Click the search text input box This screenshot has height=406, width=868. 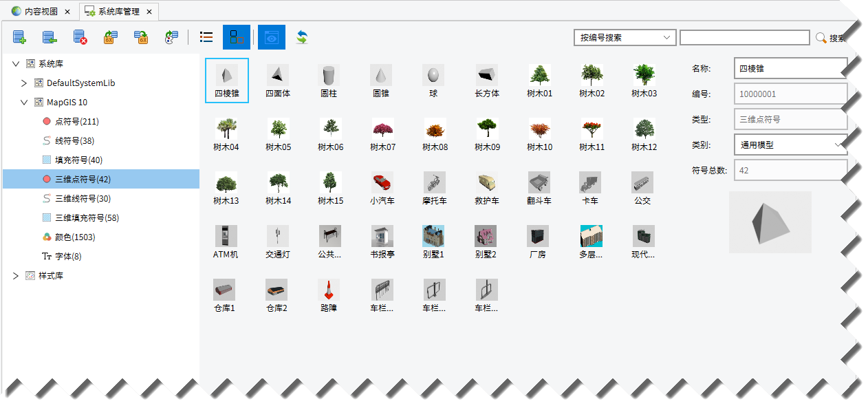745,38
